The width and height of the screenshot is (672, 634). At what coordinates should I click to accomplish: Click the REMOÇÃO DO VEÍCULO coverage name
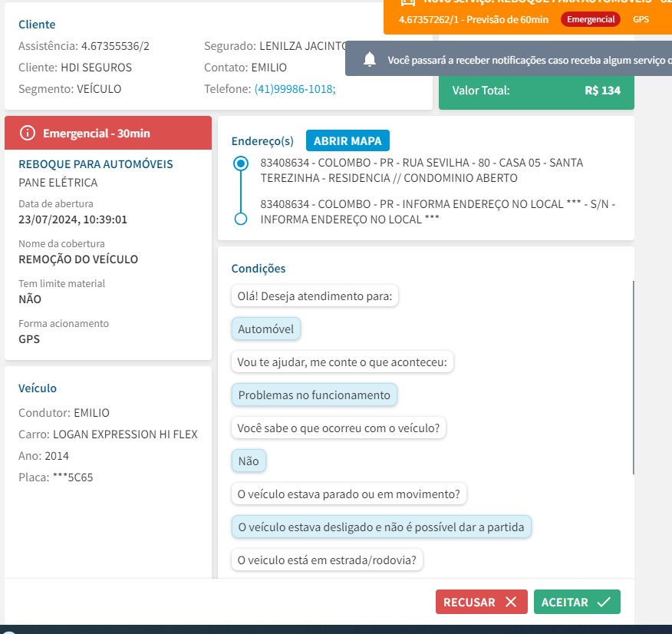[78, 259]
